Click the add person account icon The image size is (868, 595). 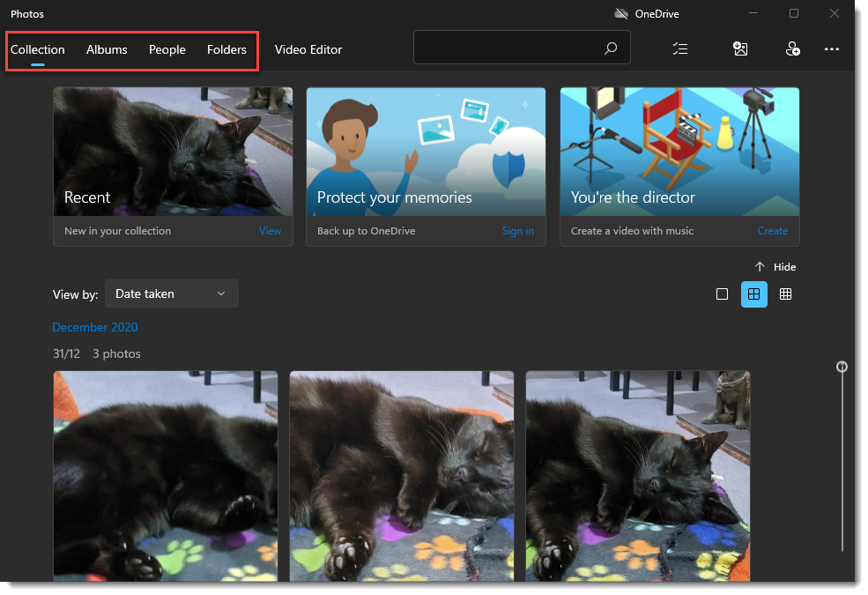(792, 49)
